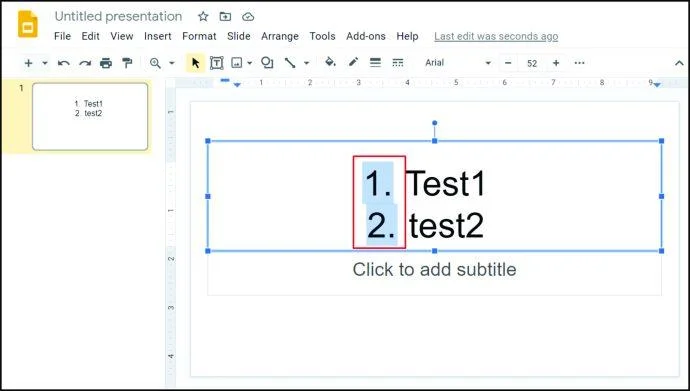Open the File menu
This screenshot has width=690, height=391.
coord(62,37)
